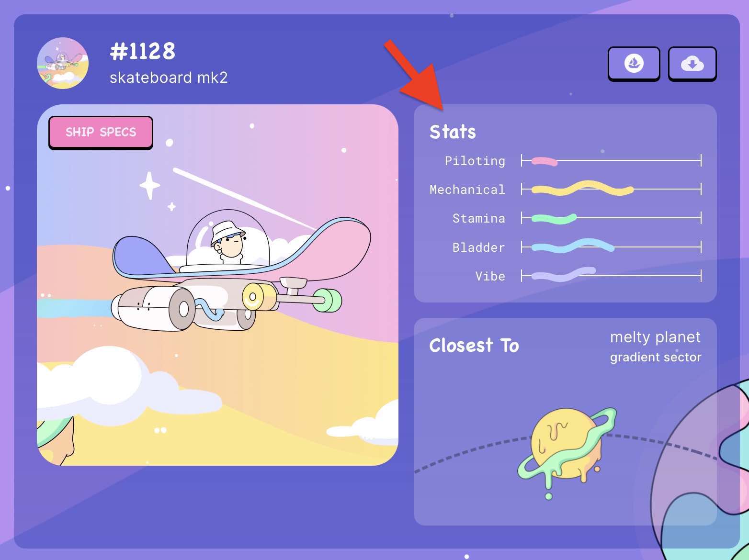Viewport: 749px width, 560px height.
Task: Click the skateboard mk2 subtitle text
Action: [x=169, y=78]
